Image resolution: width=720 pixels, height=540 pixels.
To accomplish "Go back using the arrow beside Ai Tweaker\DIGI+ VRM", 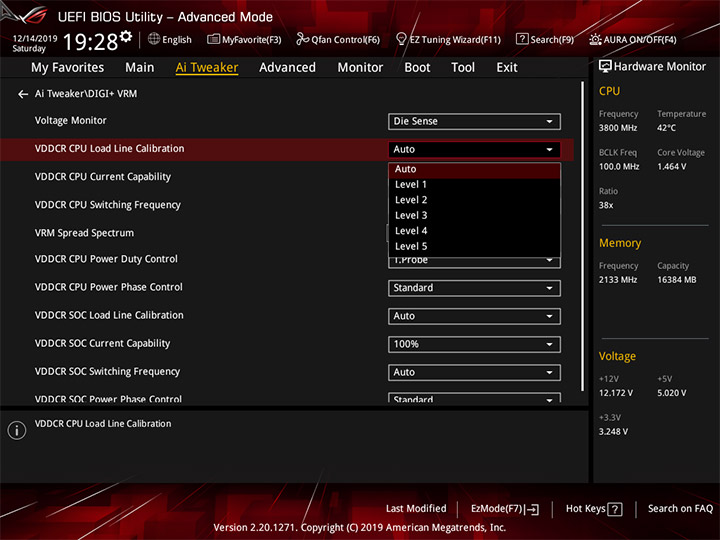I will (x=23, y=94).
